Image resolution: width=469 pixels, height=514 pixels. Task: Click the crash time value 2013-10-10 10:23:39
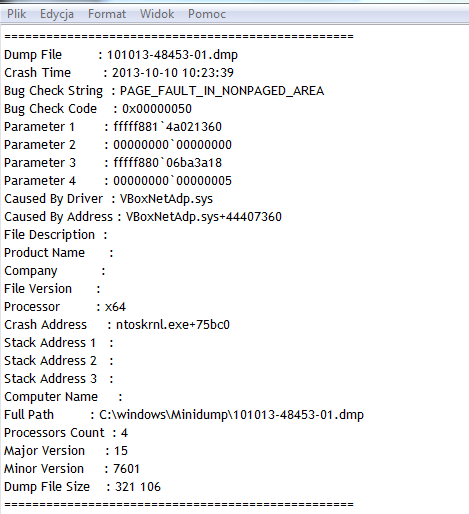point(173,73)
